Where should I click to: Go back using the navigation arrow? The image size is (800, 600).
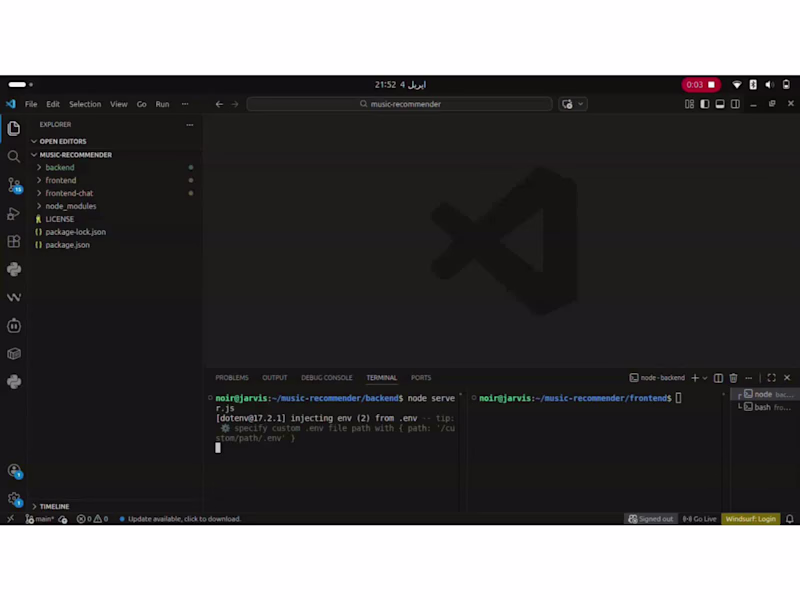tap(219, 104)
